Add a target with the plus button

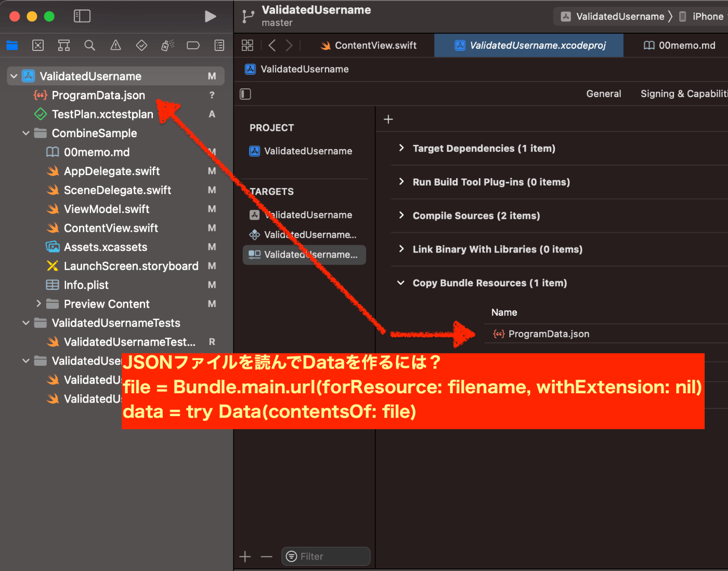coord(245,556)
